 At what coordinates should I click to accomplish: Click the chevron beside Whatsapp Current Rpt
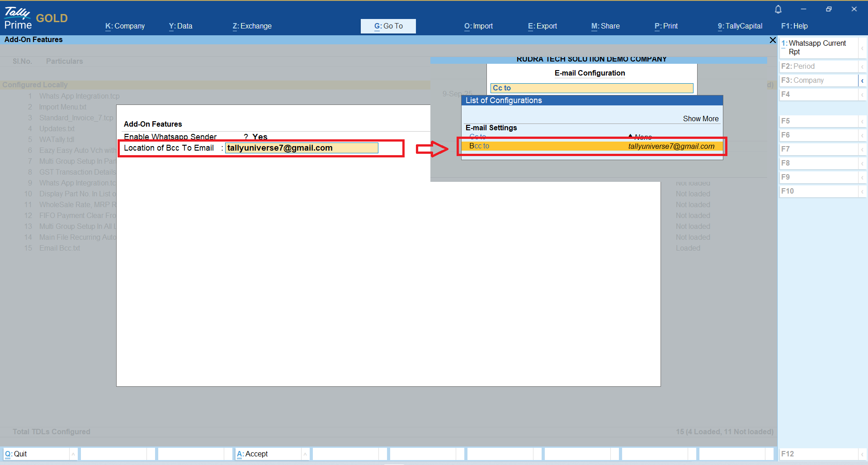click(x=862, y=47)
